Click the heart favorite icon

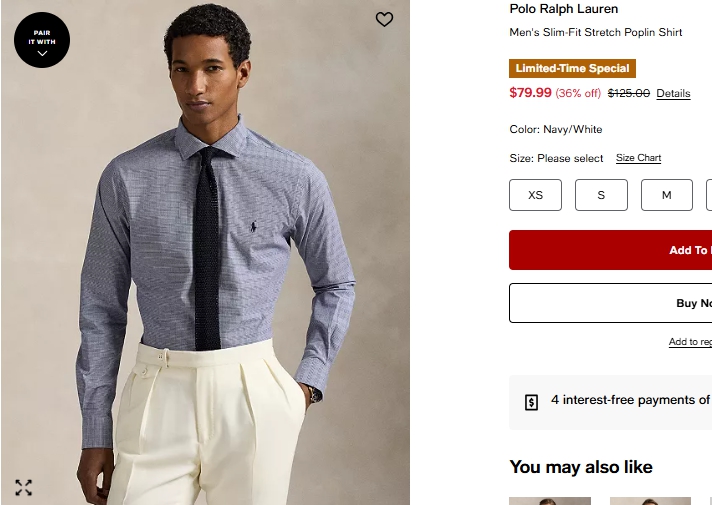click(x=384, y=19)
